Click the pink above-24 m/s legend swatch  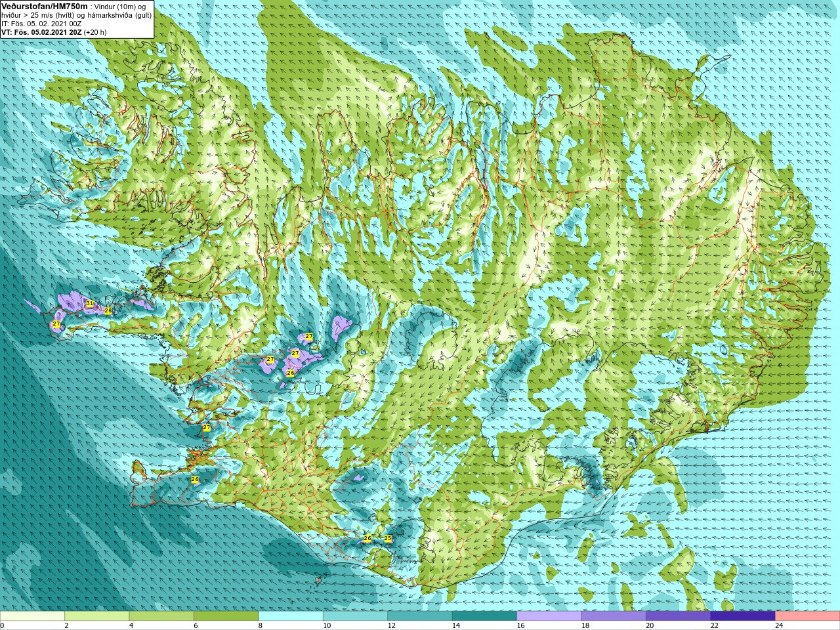tap(808, 616)
